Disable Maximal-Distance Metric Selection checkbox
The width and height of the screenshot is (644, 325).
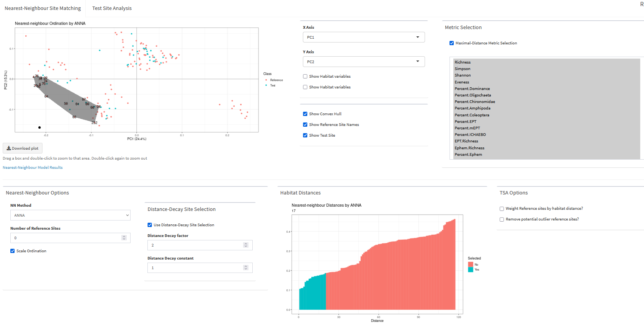451,43
